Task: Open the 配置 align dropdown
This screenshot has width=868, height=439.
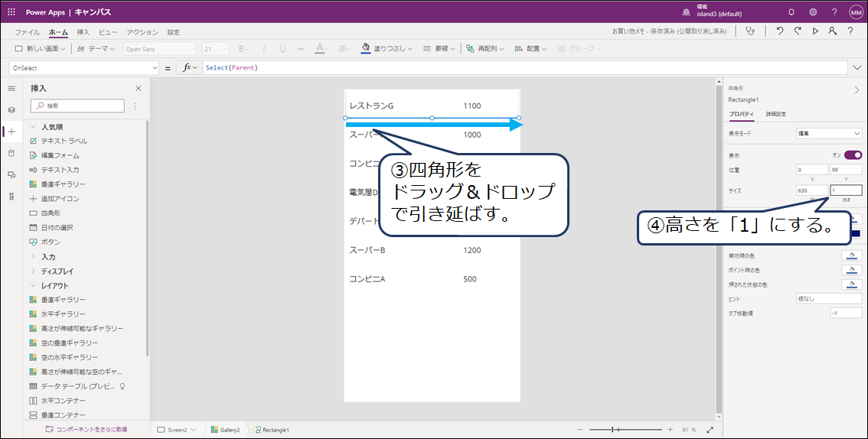Action: pos(530,49)
